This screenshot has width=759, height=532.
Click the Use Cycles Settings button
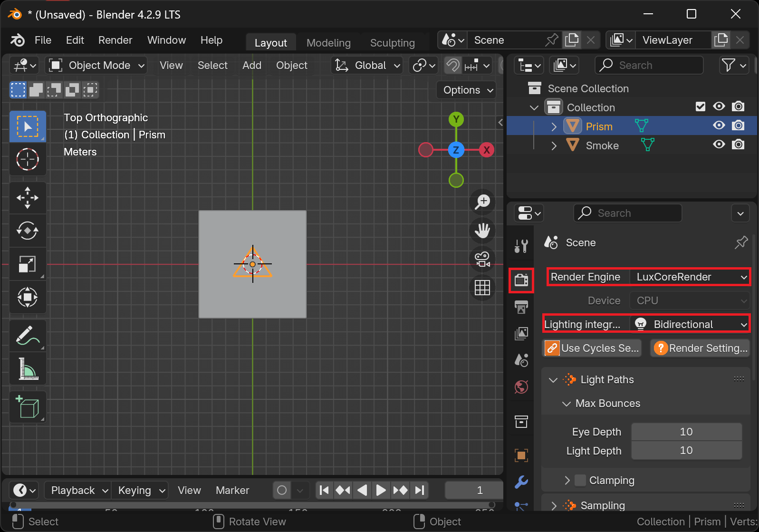pos(592,348)
